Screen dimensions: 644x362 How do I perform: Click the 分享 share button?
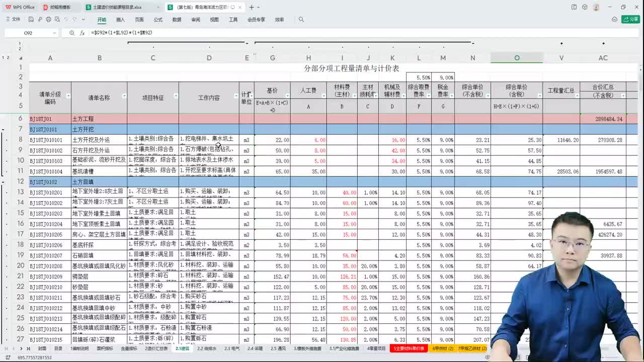(631, 19)
